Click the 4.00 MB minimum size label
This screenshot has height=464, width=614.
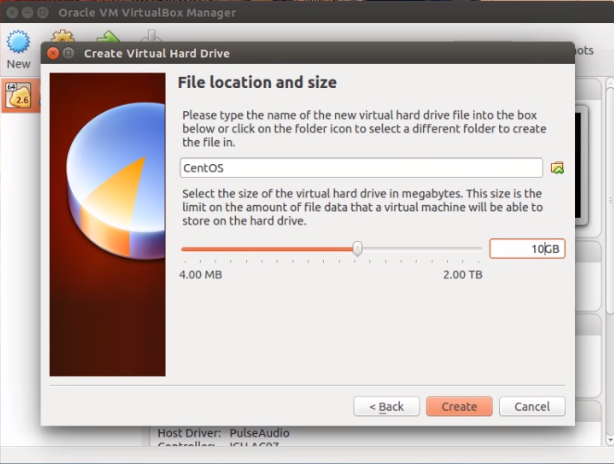(200, 274)
